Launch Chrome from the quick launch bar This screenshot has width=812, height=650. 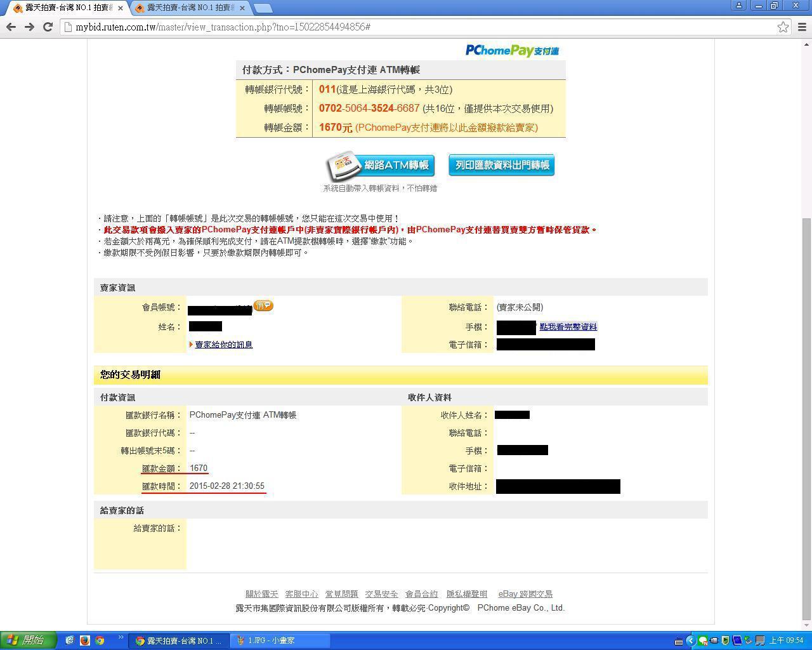(x=100, y=640)
